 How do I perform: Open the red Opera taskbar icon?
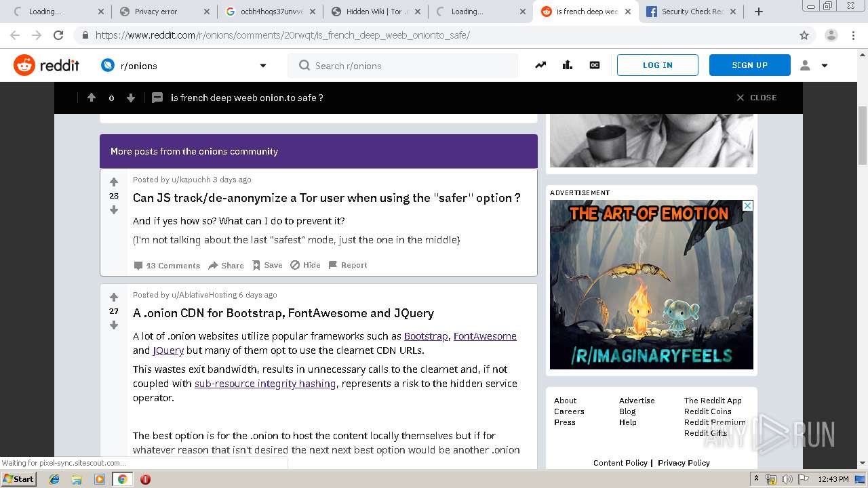[145, 479]
